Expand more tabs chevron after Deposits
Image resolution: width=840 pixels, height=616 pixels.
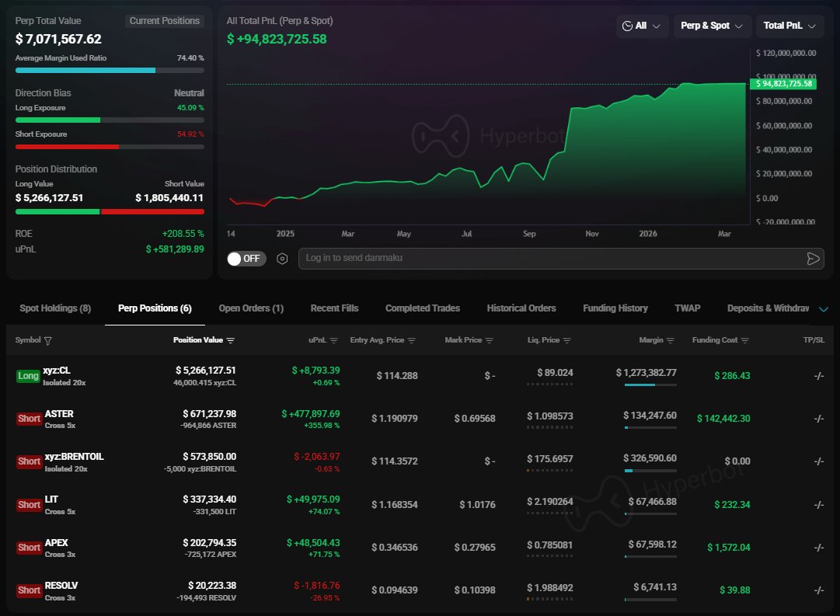pyautogui.click(x=824, y=309)
